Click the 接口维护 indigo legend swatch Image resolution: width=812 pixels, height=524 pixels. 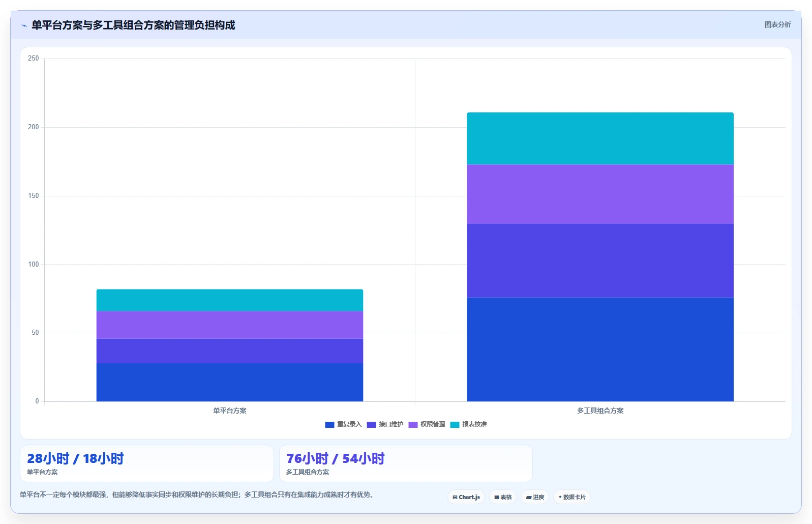pyautogui.click(x=371, y=424)
